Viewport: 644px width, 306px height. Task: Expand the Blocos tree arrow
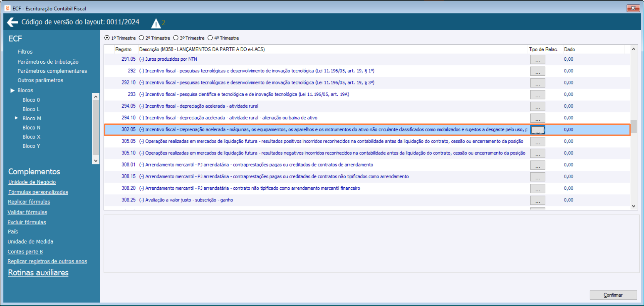(12, 90)
